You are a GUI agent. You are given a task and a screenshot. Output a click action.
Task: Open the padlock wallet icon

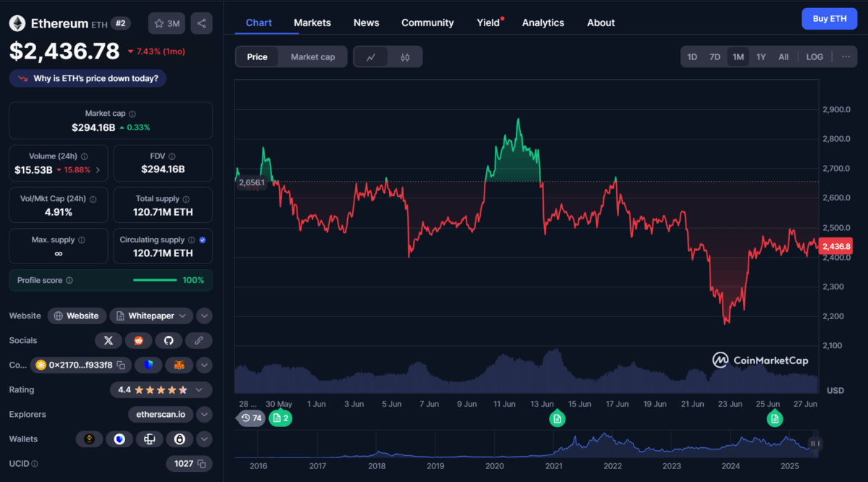[x=179, y=439]
